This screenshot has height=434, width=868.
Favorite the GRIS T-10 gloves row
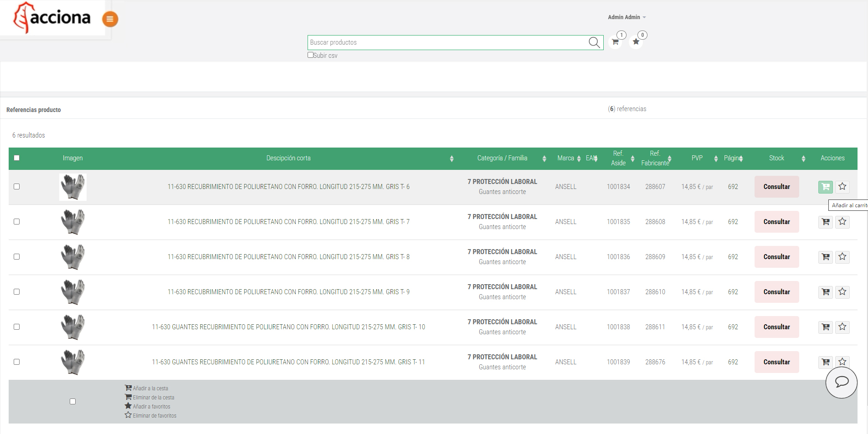pyautogui.click(x=842, y=327)
